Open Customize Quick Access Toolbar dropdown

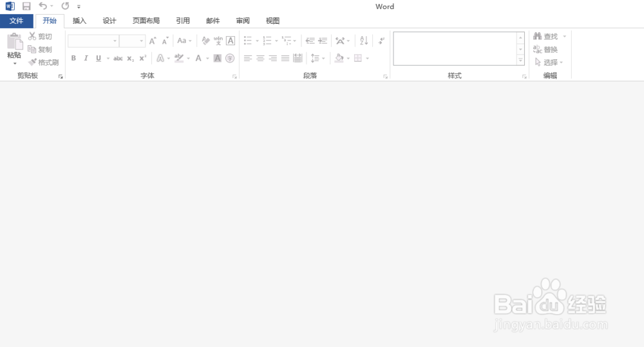pyautogui.click(x=79, y=6)
